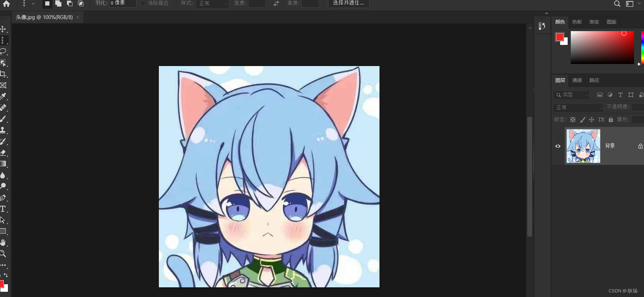This screenshot has width=644, height=297.
Task: Click foreground color swatch in Color panel
Action: pos(559,37)
